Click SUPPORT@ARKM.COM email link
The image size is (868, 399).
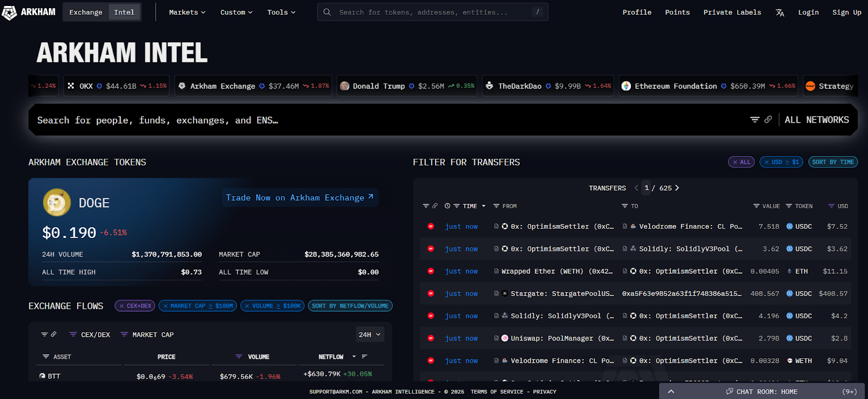[x=336, y=391]
